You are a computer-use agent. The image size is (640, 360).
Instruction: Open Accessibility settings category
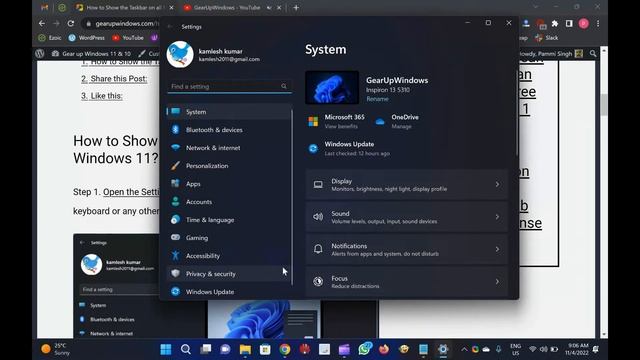pos(229,256)
